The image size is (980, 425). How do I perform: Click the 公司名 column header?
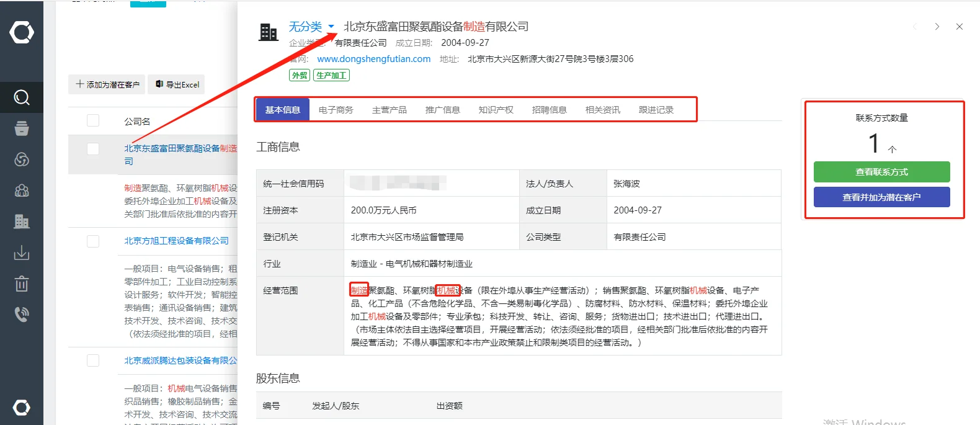[x=137, y=121]
